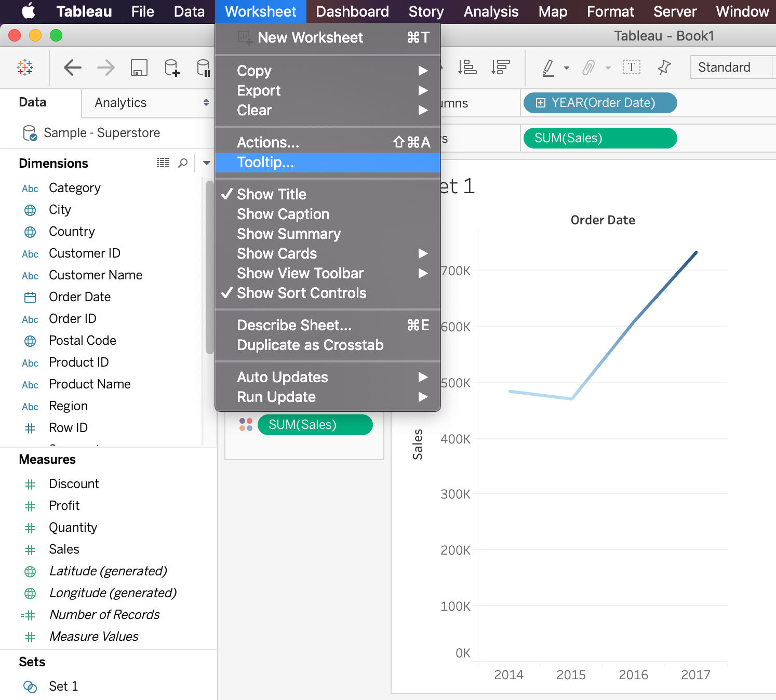Toggle Show Sort Controls option

tap(301, 293)
